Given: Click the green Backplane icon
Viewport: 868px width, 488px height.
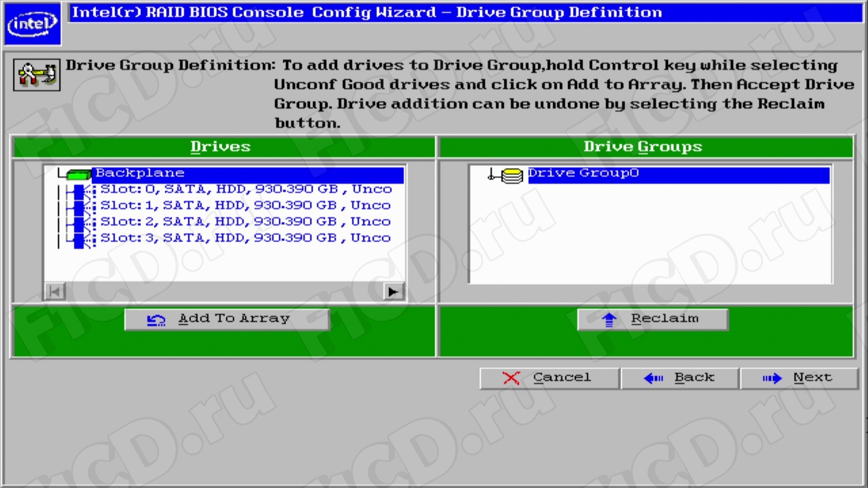Looking at the screenshot, I should click(x=79, y=174).
